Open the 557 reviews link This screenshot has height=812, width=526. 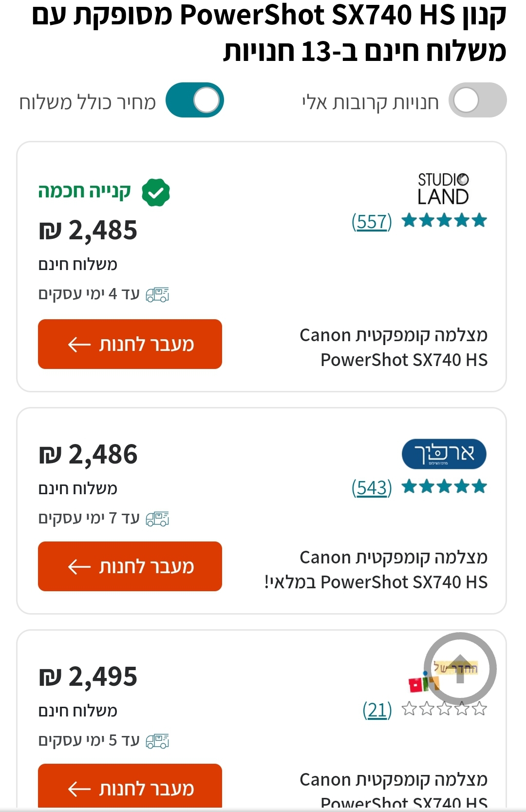click(372, 222)
